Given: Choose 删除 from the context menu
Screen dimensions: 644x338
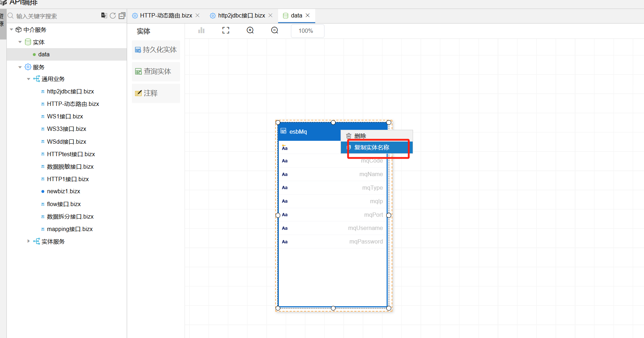Looking at the screenshot, I should click(x=360, y=136).
